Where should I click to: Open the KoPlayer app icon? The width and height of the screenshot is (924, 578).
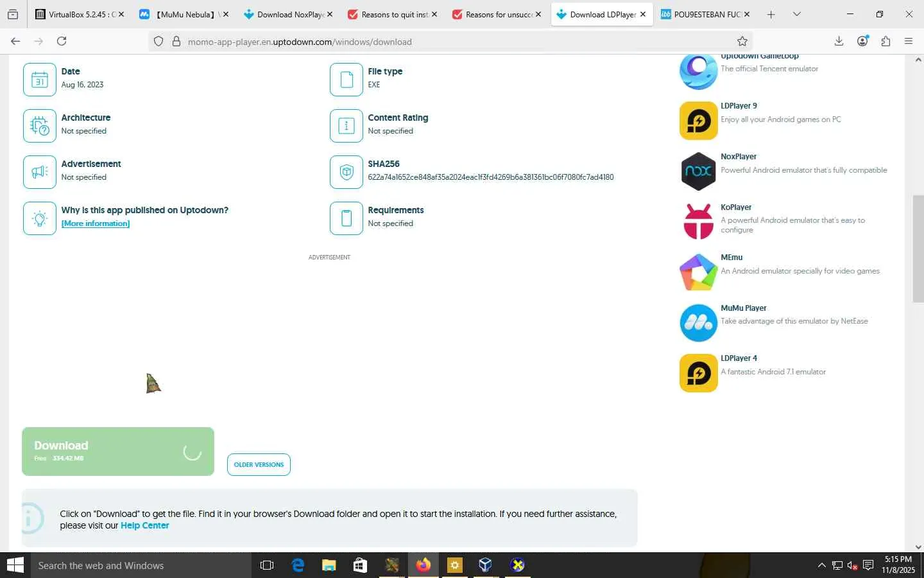point(698,222)
